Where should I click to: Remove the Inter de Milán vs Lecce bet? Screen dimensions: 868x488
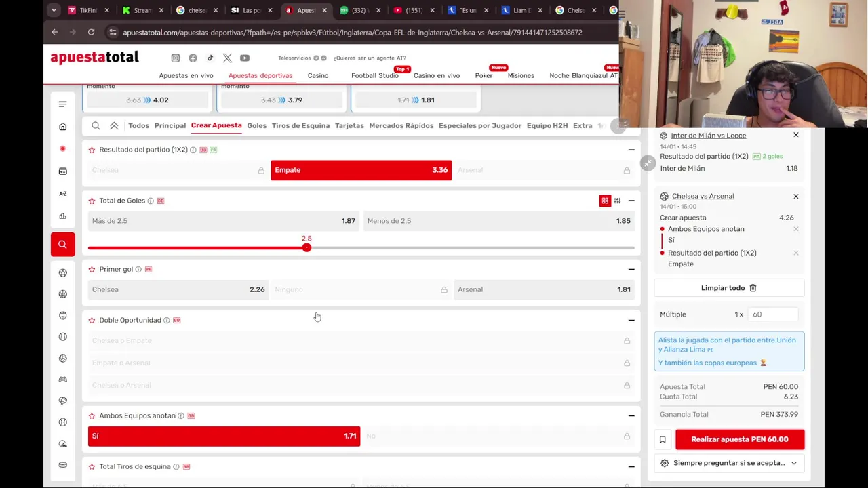point(796,135)
